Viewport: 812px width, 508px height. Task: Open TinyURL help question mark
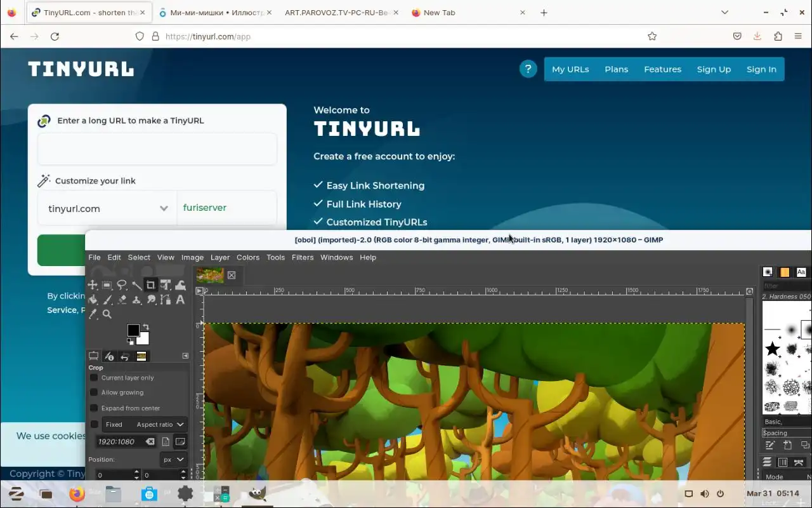point(528,69)
